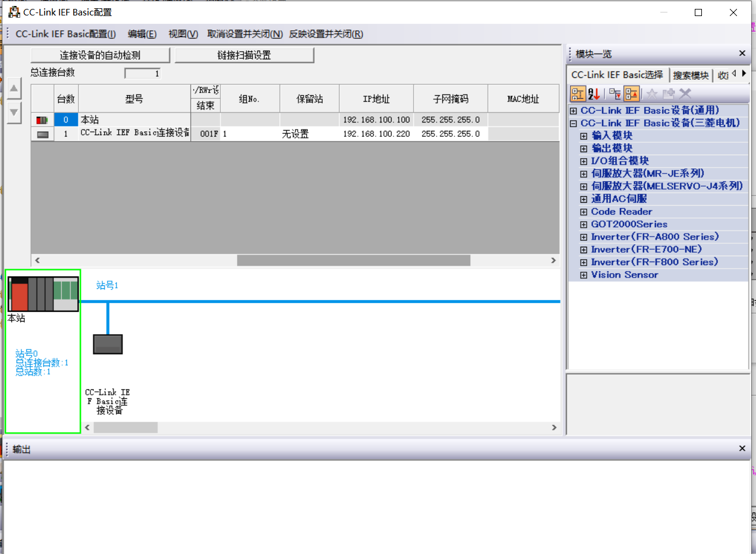Close the 输出 panel

742,449
